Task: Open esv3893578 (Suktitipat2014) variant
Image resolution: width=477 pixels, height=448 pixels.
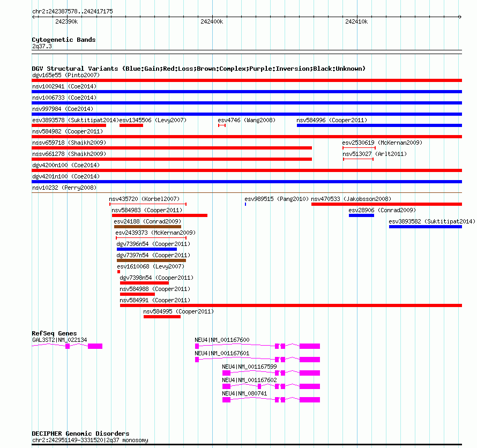Action: (76, 120)
